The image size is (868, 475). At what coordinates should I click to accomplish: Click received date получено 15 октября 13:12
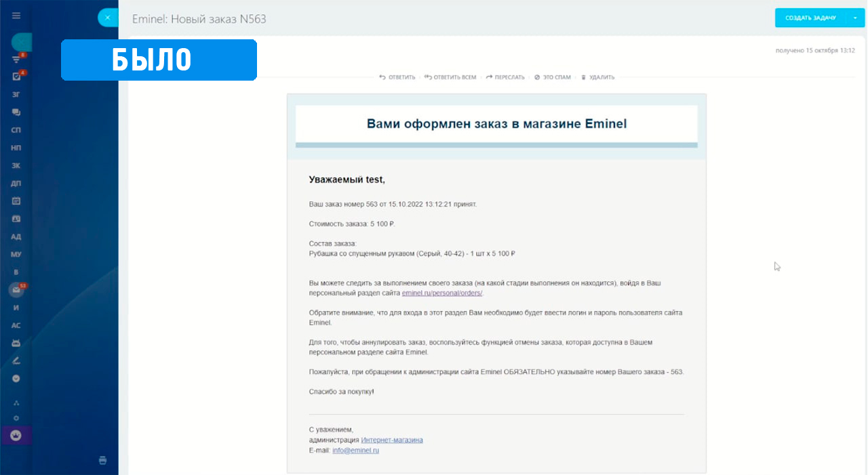tap(815, 51)
